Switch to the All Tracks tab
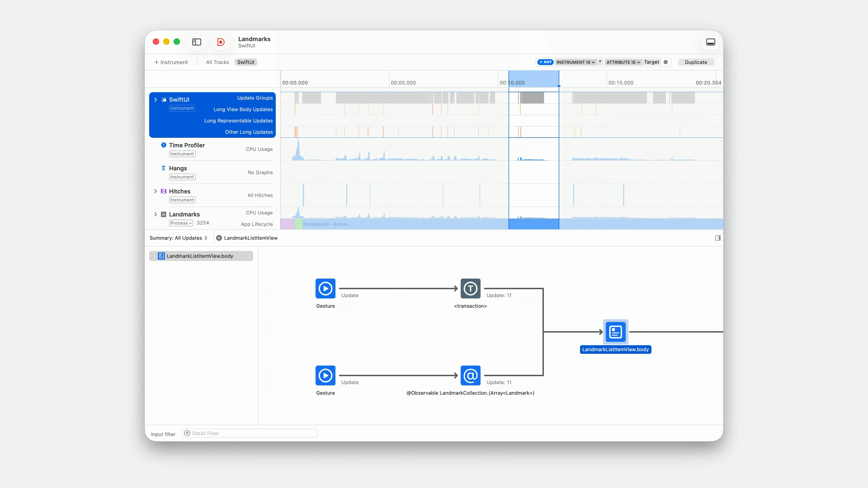Image resolution: width=868 pixels, height=488 pixels. [217, 62]
